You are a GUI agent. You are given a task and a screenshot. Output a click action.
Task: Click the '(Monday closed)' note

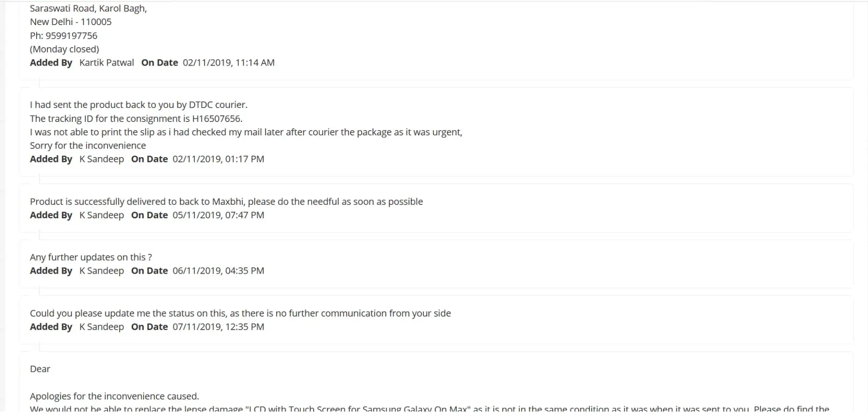(64, 49)
